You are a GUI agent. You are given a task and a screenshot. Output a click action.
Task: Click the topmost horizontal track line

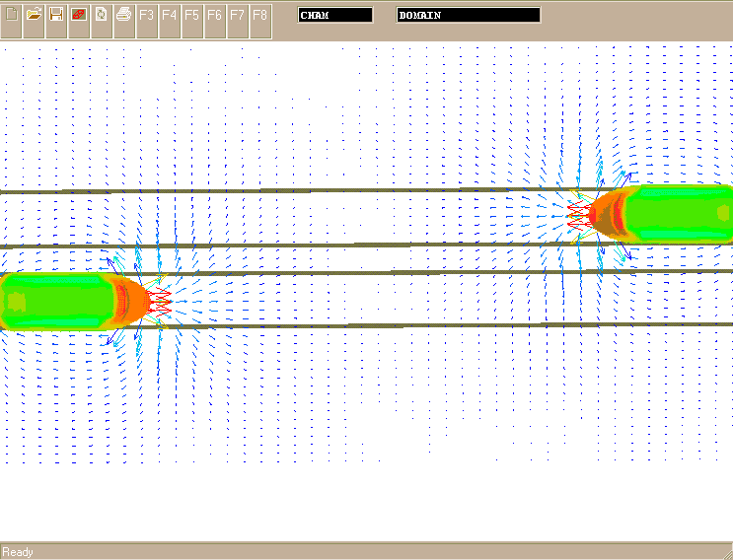pos(296,191)
